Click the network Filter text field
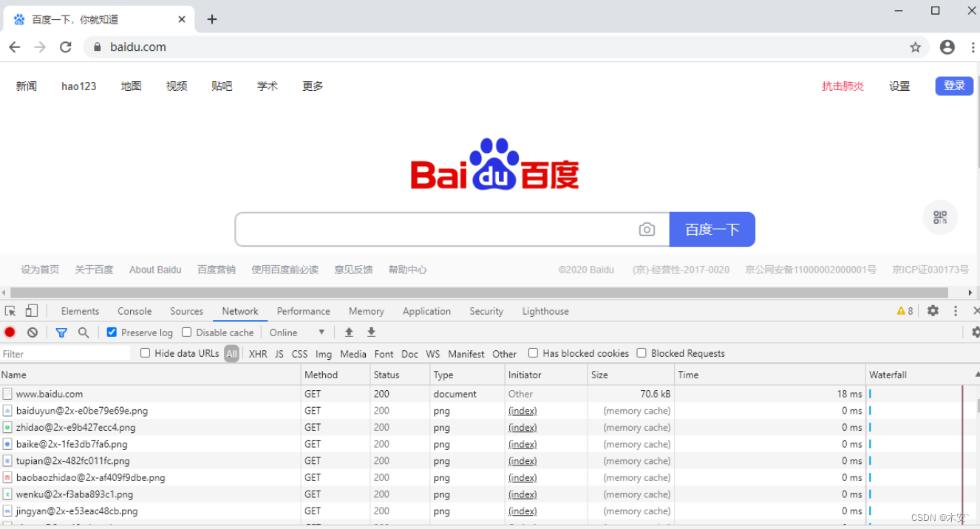The image size is (980, 529). (x=65, y=354)
